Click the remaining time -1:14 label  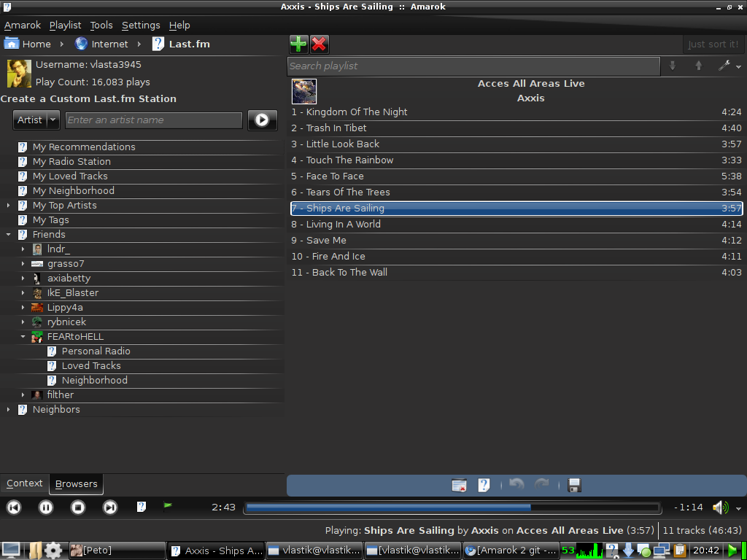click(689, 507)
